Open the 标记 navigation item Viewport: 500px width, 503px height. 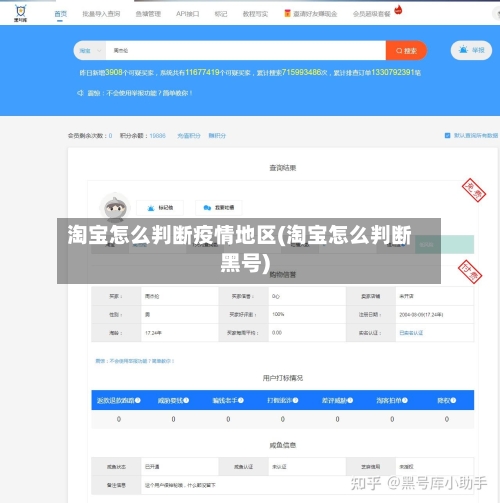pos(221,14)
